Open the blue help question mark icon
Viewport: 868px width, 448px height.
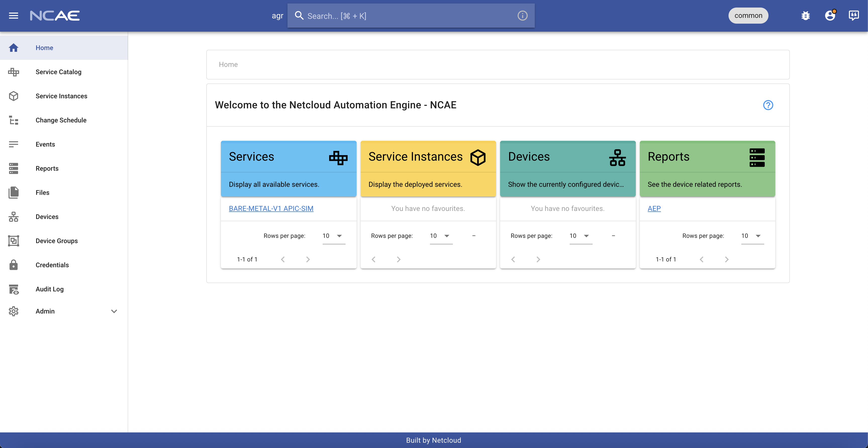(x=768, y=105)
